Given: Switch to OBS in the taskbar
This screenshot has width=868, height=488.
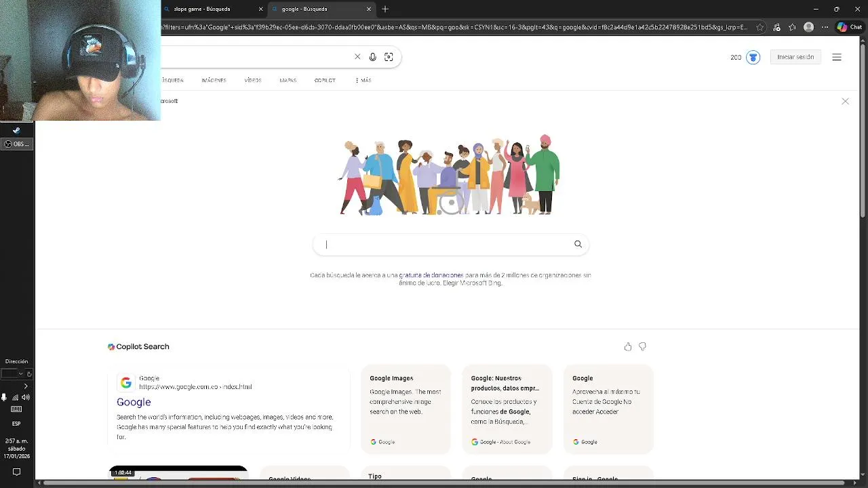Looking at the screenshot, I should click(17, 144).
